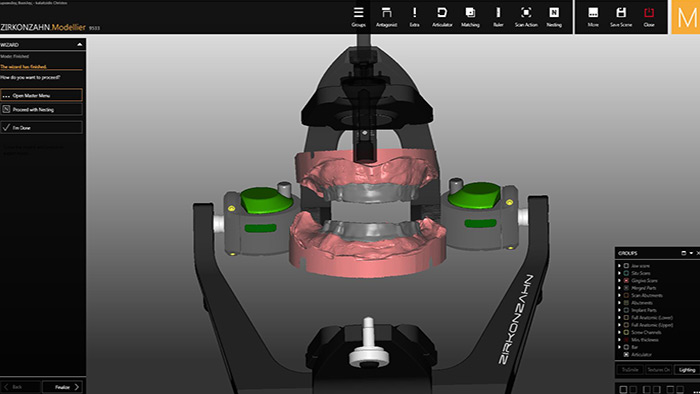
Task: Expand the Abutments tree node
Action: coord(619,303)
